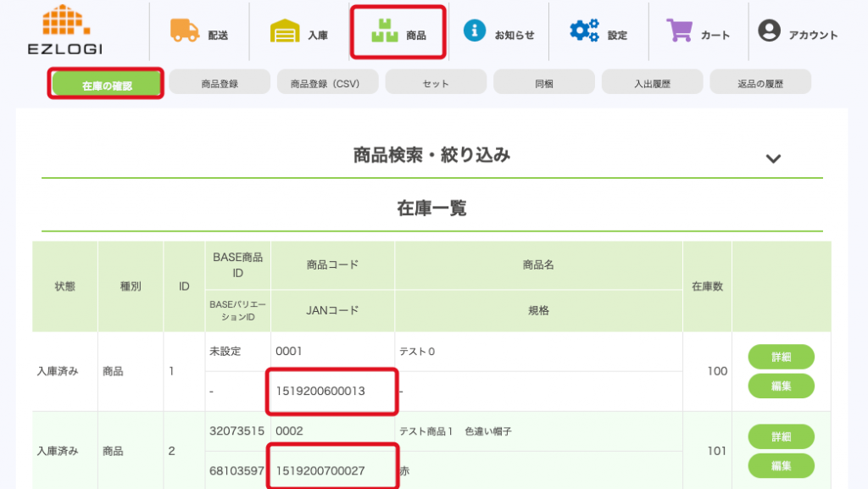Select the 商品 green boxes icon
Screen dimensions: 868x489
pos(385,31)
